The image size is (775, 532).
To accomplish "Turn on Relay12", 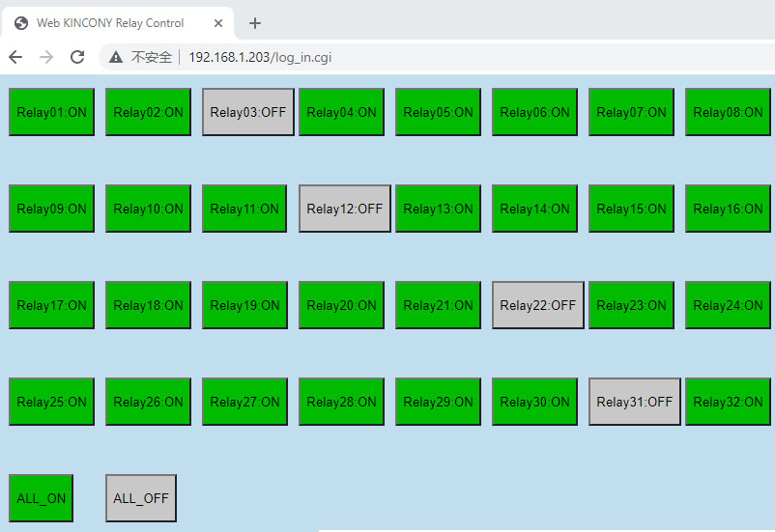I will pos(345,209).
